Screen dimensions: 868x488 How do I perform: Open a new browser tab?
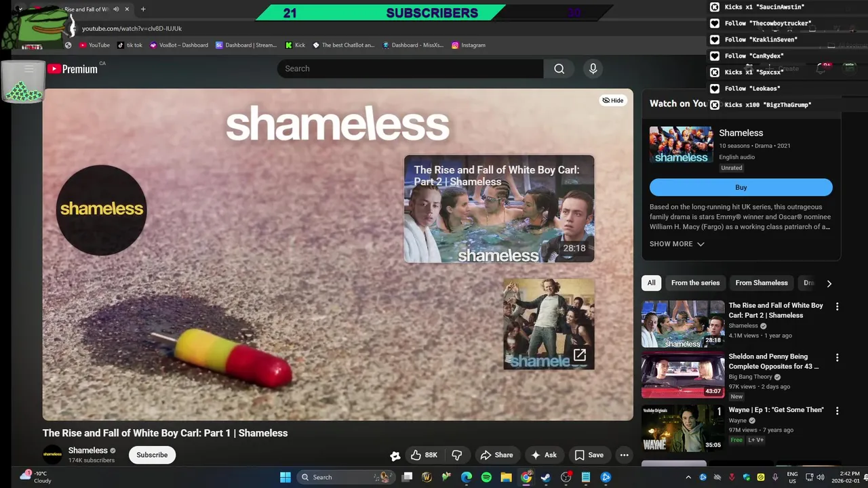[143, 9]
